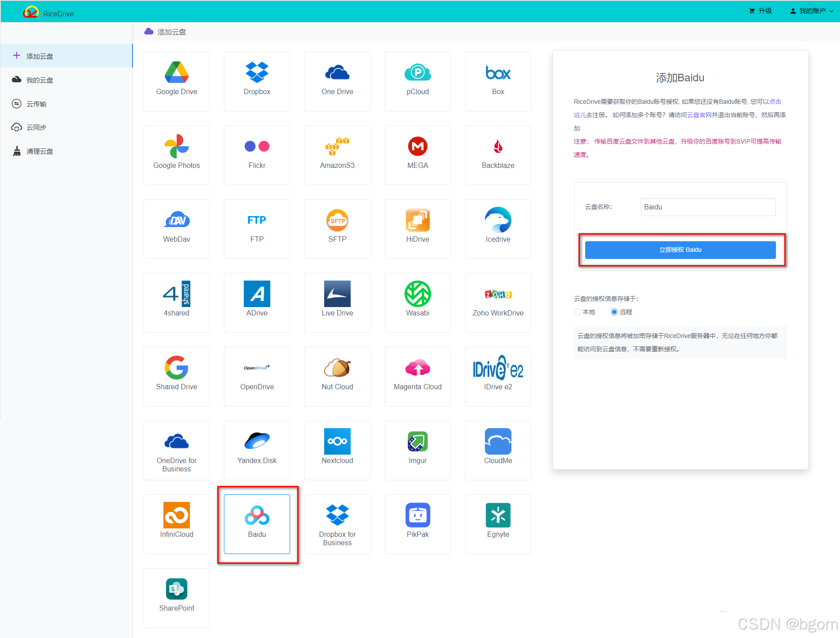Click the 升级 upgrade cart link
This screenshot has height=638, width=840.
tap(761, 11)
